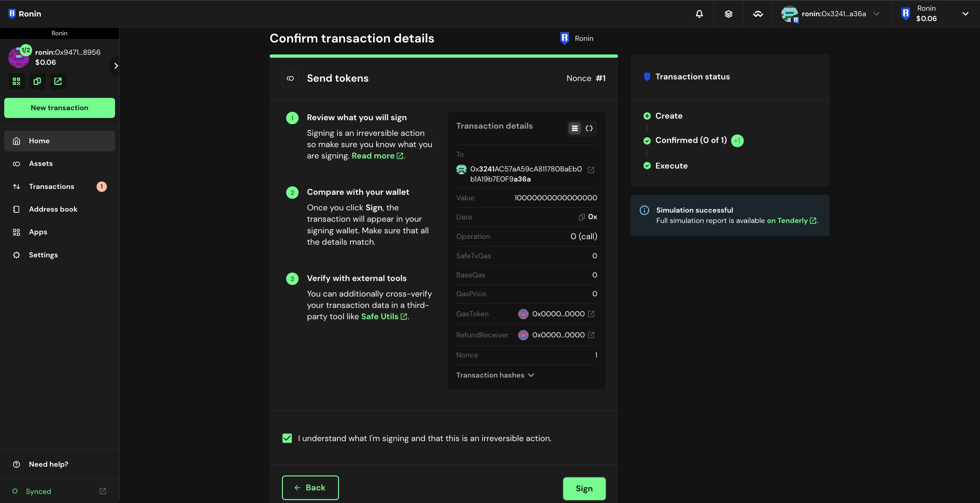The width and height of the screenshot is (980, 503).
Task: Click the Transactions pending count badge
Action: point(101,186)
